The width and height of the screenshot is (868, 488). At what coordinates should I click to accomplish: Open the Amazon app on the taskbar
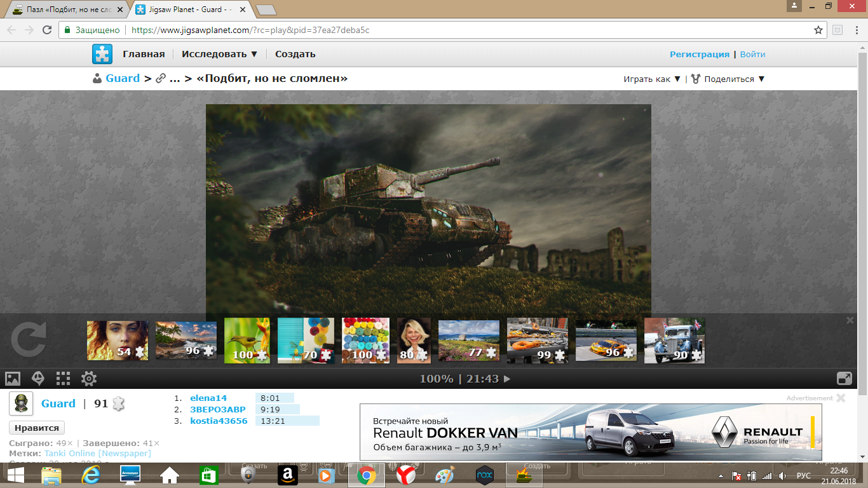tap(288, 475)
